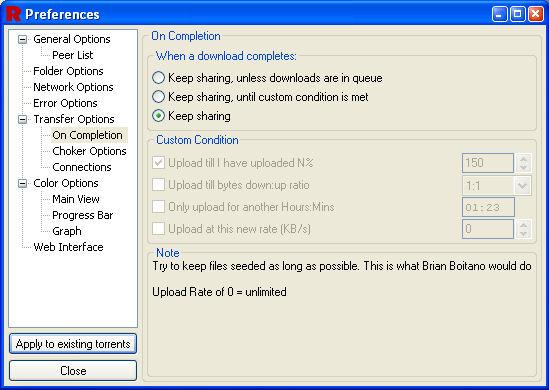The height and width of the screenshot is (390, 549).
Task: Decrease the new upload rate spinner
Action: point(523,234)
